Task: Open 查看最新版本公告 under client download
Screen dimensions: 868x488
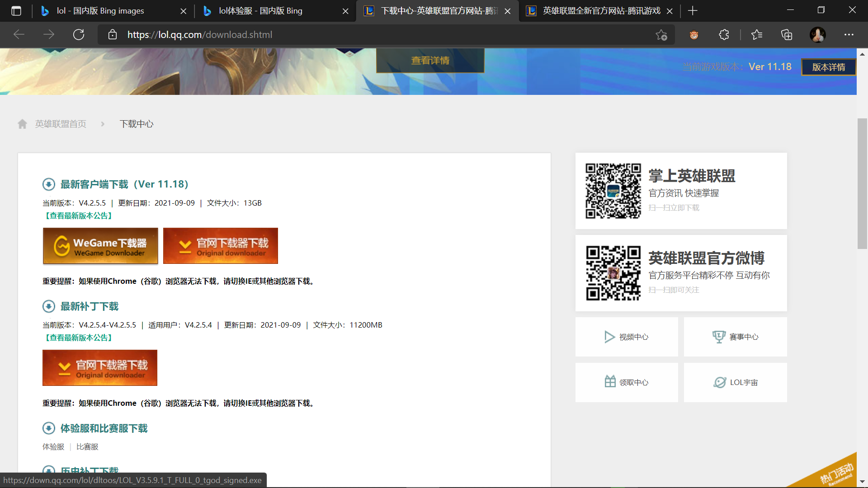Action: tap(79, 216)
